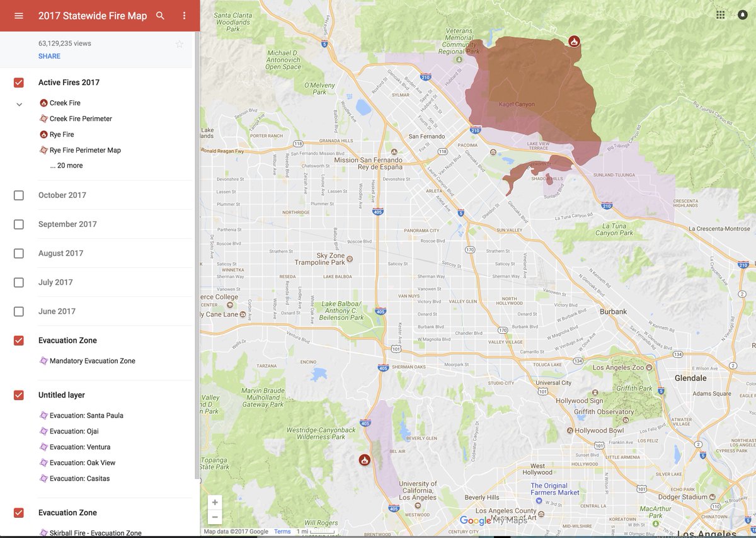Open the notifications bell icon
The height and width of the screenshot is (538, 756).
tap(742, 14)
